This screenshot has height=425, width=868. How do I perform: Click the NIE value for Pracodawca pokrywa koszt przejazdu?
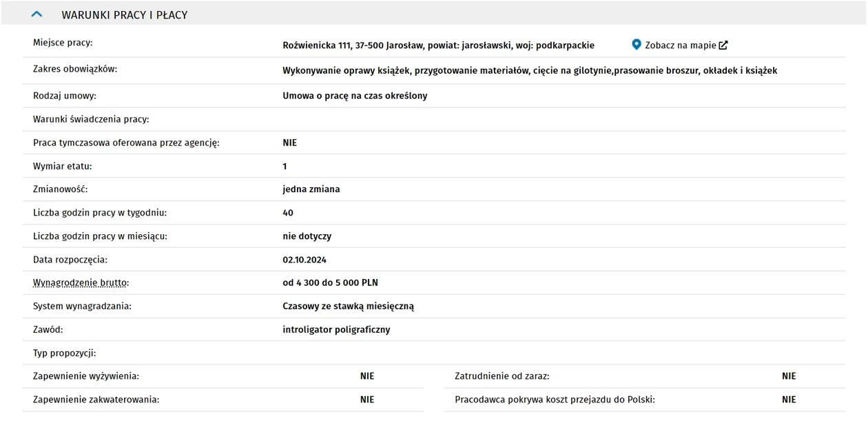(789, 400)
